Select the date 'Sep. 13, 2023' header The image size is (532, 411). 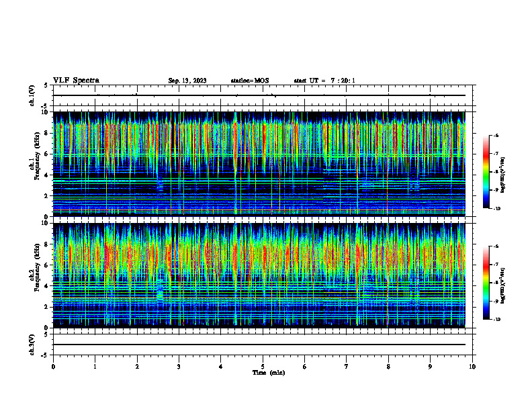[187, 81]
